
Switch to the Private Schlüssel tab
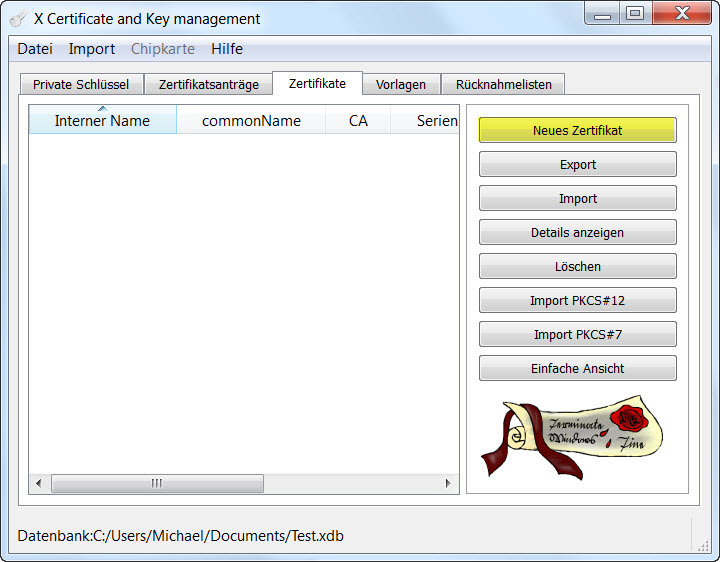pos(81,85)
